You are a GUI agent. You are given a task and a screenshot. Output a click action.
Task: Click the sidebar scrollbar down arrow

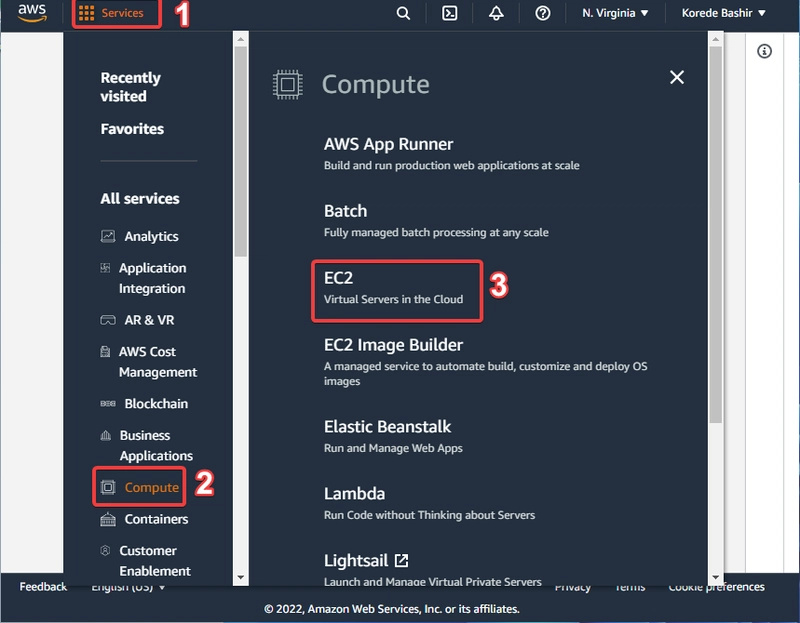(x=241, y=578)
